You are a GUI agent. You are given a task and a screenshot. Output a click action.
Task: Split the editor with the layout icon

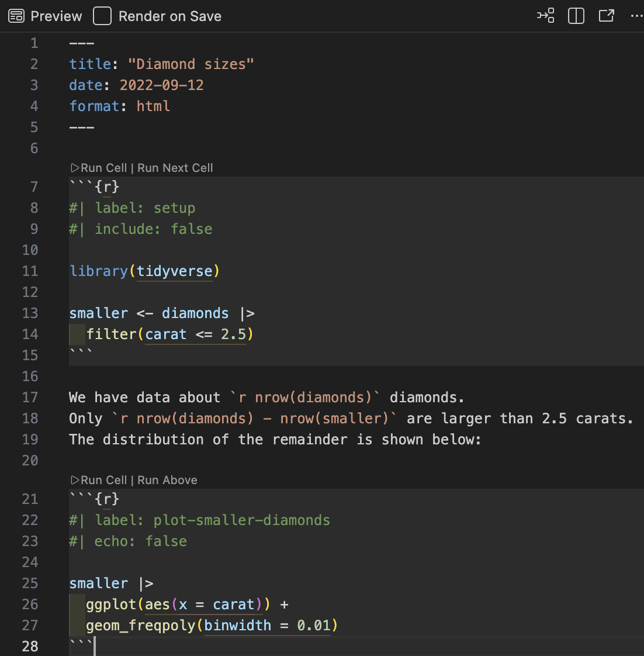tap(576, 16)
